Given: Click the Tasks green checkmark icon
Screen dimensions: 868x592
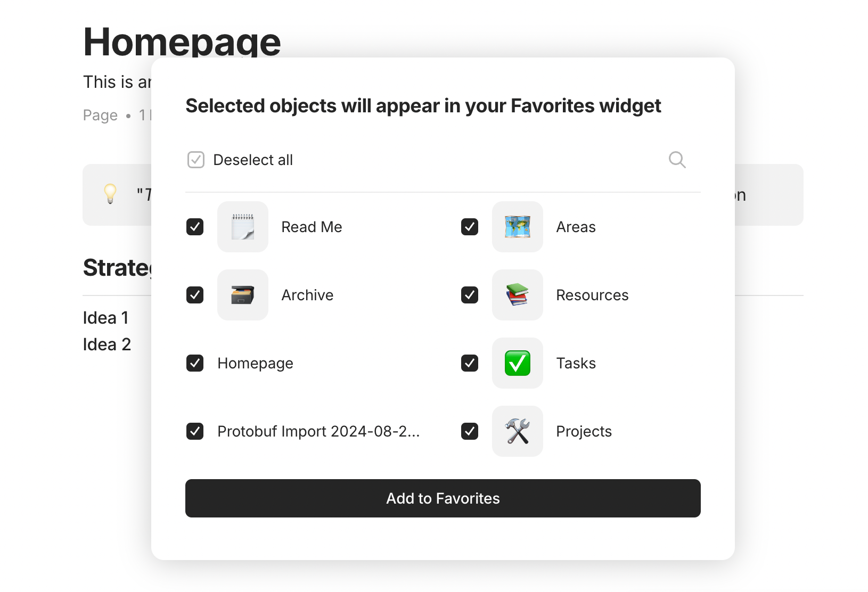Looking at the screenshot, I should (x=518, y=363).
